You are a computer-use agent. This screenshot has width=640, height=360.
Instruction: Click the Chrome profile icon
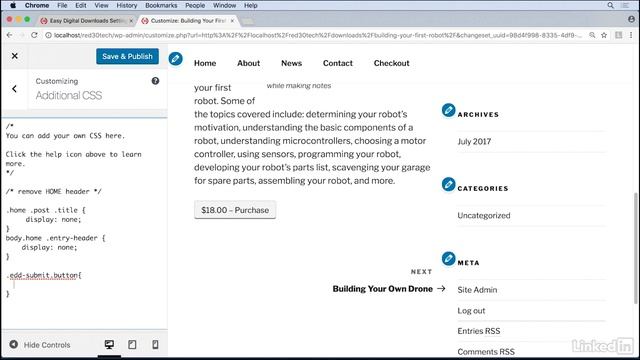[x=631, y=19]
